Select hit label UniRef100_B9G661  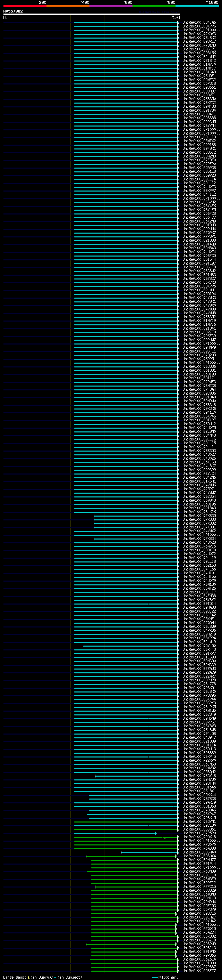(199, 87)
